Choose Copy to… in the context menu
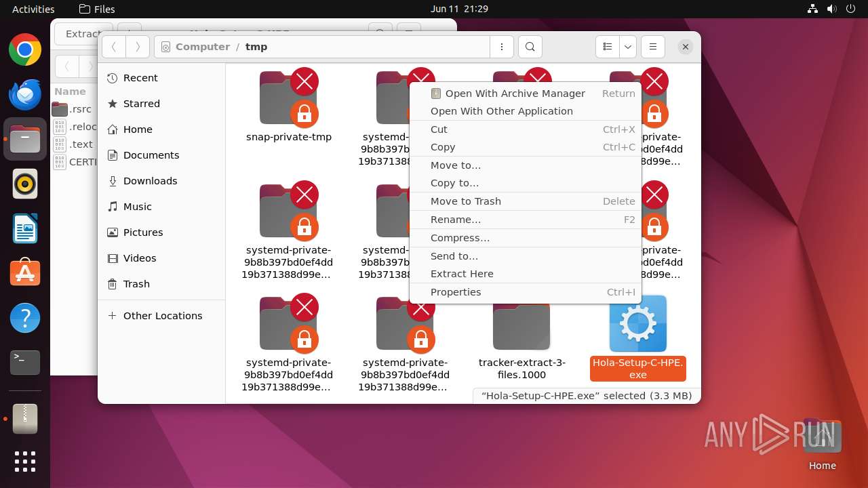This screenshot has width=868, height=488. click(x=526, y=183)
